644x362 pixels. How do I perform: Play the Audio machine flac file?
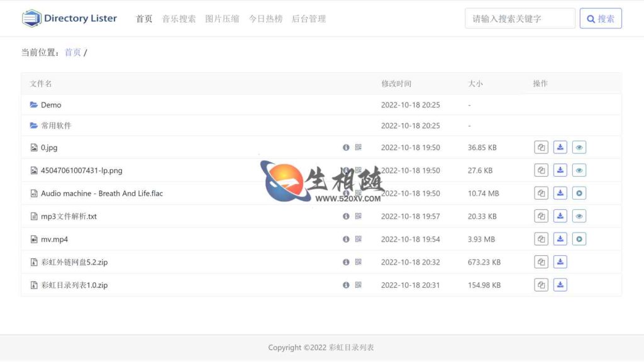pyautogui.click(x=579, y=194)
